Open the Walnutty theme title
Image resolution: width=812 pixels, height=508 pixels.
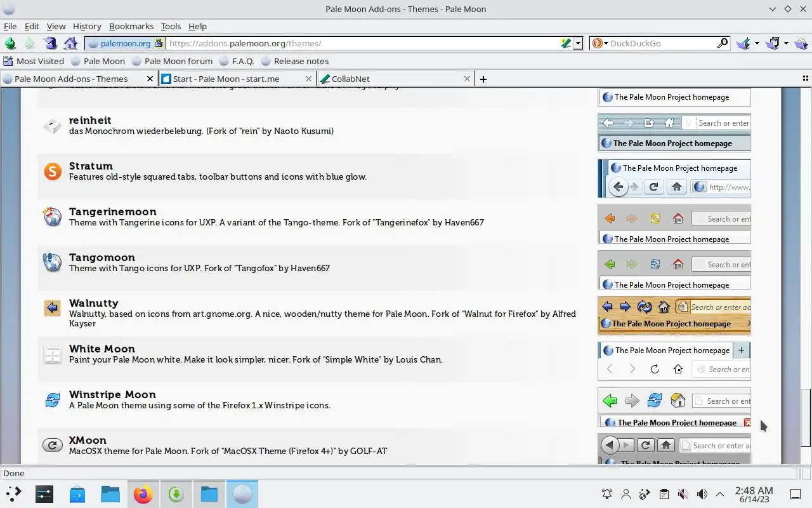click(x=94, y=303)
